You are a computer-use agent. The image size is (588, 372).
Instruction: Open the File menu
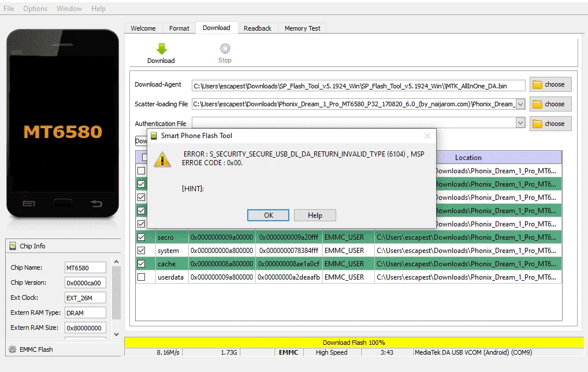(x=9, y=9)
